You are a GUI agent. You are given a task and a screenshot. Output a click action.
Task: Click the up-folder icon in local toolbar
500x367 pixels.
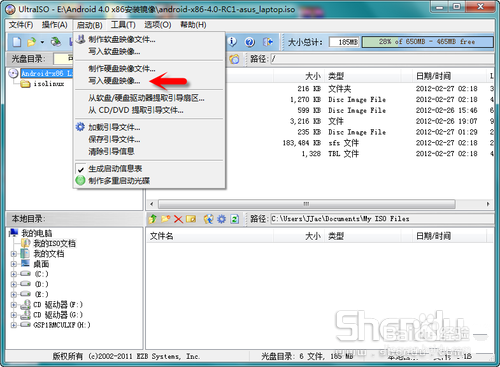[153, 219]
